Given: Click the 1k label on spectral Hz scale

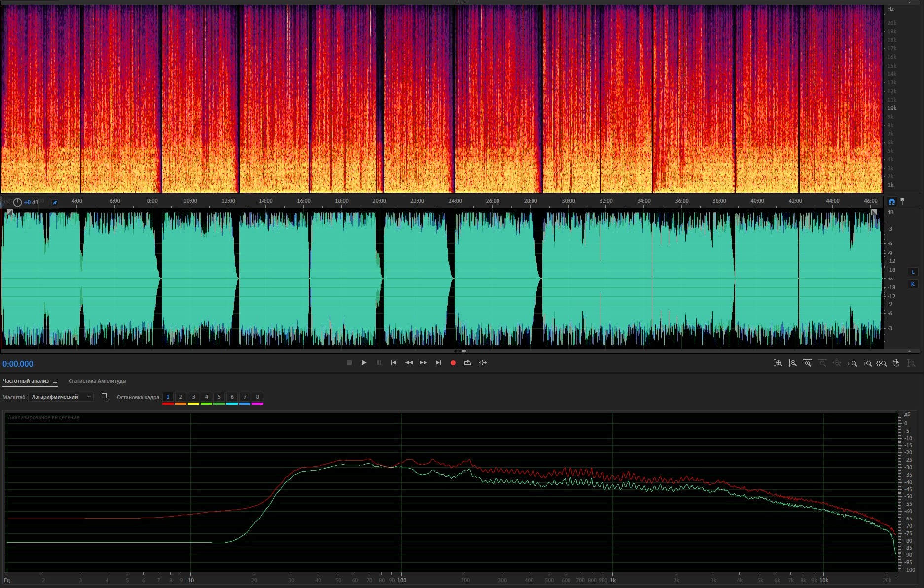Looking at the screenshot, I should 890,185.
